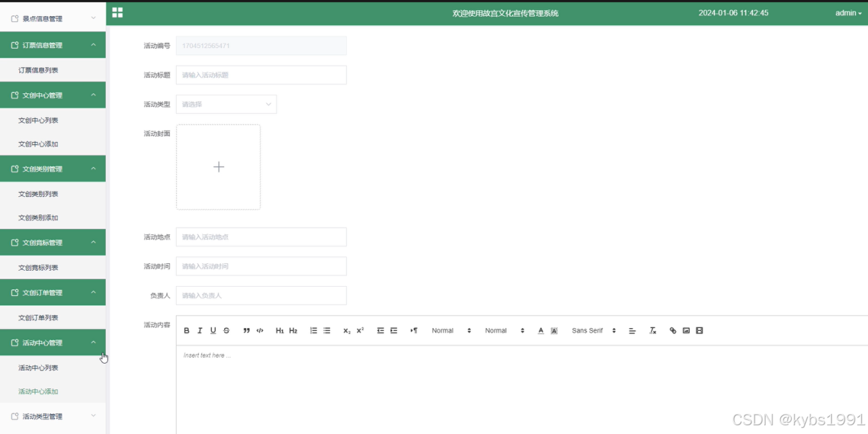Insert a hyperlink in the editor

point(673,331)
